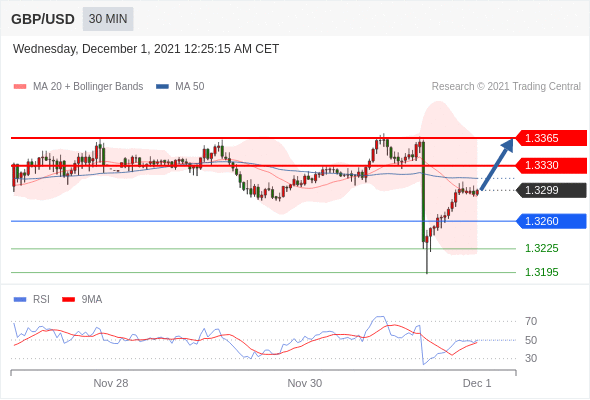590x400 pixels.
Task: Click the 1.3260 pivot price tag
Action: click(551, 221)
